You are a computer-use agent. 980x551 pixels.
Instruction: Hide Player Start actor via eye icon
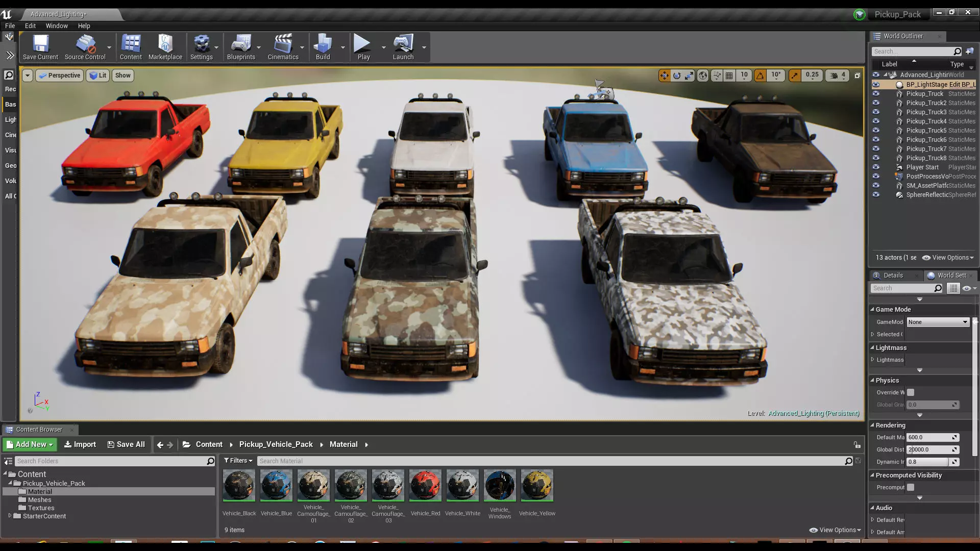pyautogui.click(x=876, y=167)
